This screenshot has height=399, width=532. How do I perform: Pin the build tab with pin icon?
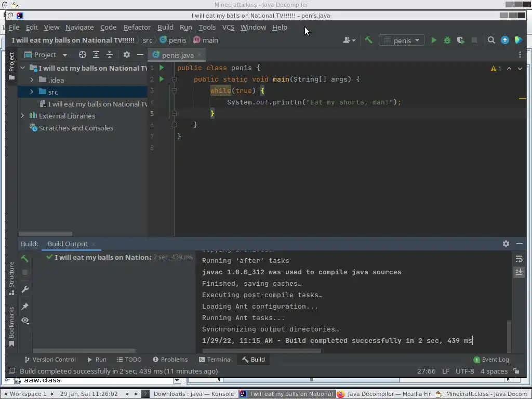coord(25,307)
